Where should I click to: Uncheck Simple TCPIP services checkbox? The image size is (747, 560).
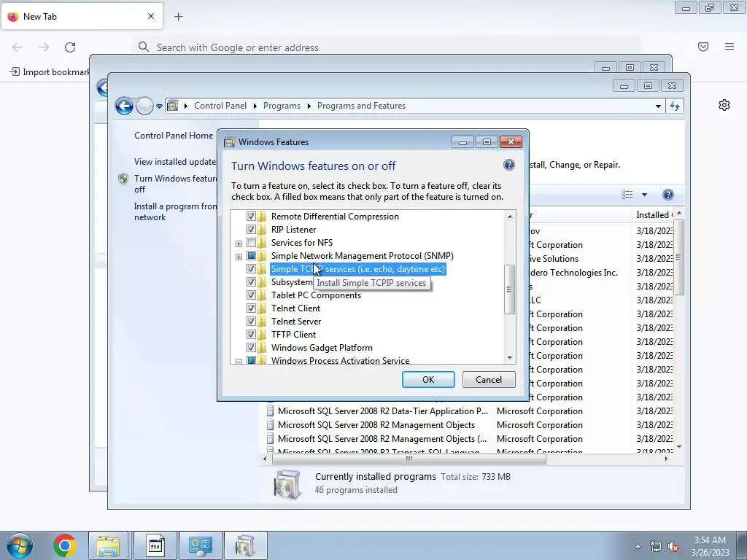click(251, 269)
